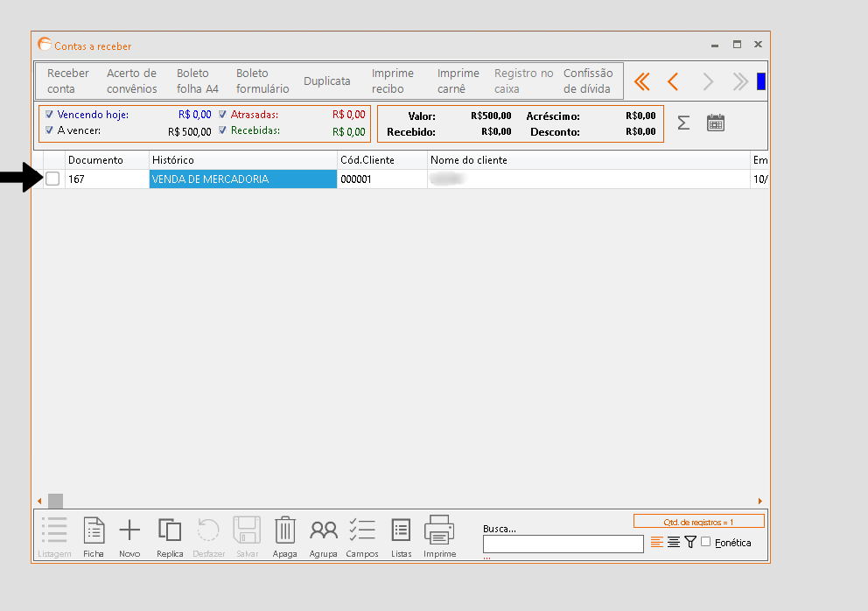
Task: Delete the record with Apaga
Action: pyautogui.click(x=284, y=537)
